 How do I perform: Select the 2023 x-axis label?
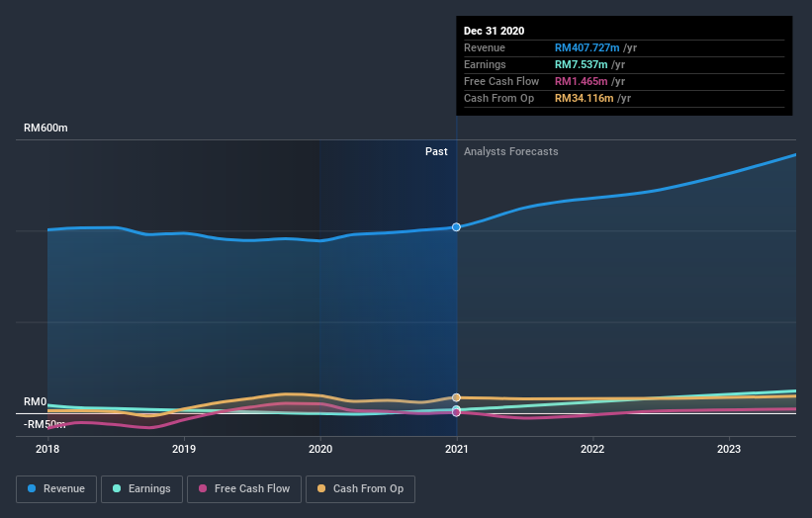pos(729,449)
